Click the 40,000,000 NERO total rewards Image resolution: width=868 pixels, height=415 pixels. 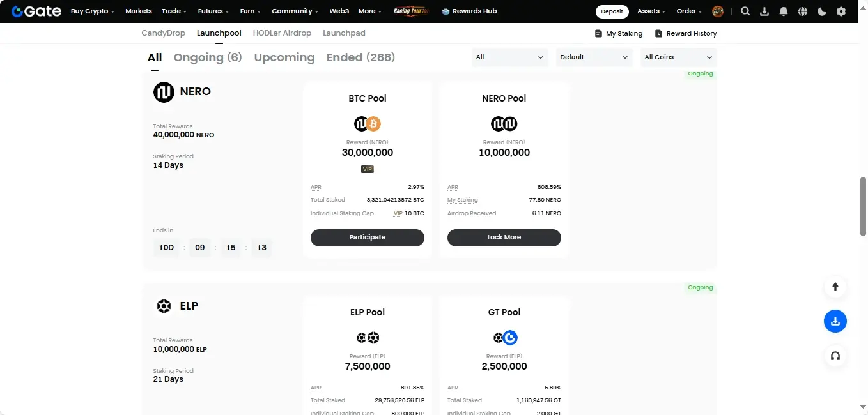pyautogui.click(x=183, y=135)
